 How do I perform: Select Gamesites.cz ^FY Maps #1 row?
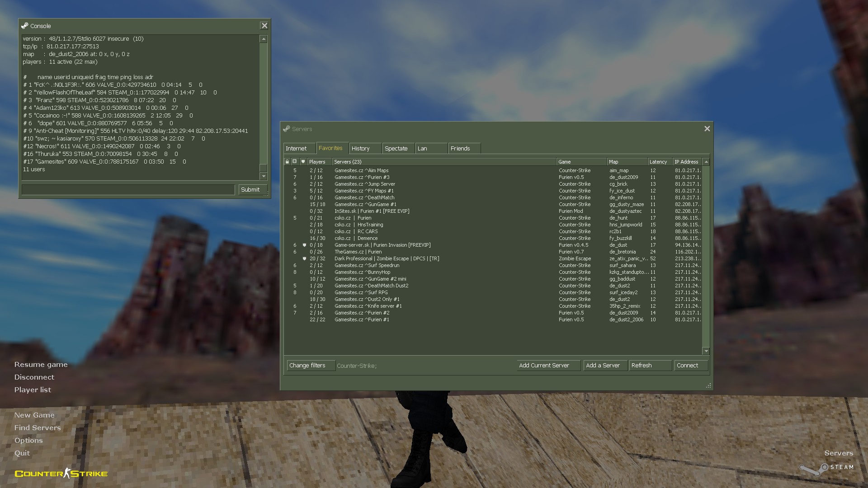click(493, 191)
